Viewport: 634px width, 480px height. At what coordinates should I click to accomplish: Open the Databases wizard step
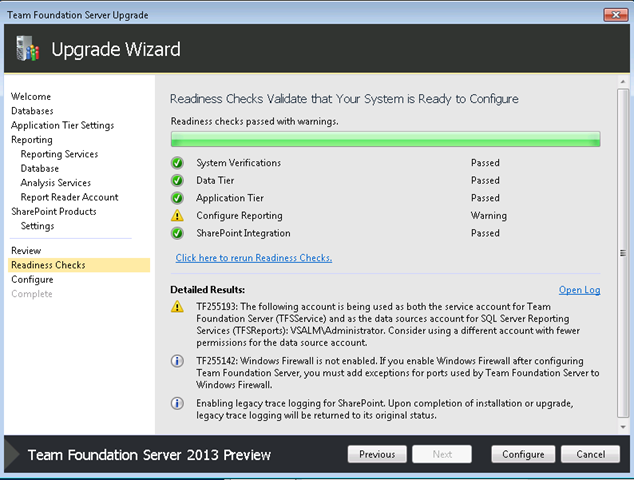point(32,111)
